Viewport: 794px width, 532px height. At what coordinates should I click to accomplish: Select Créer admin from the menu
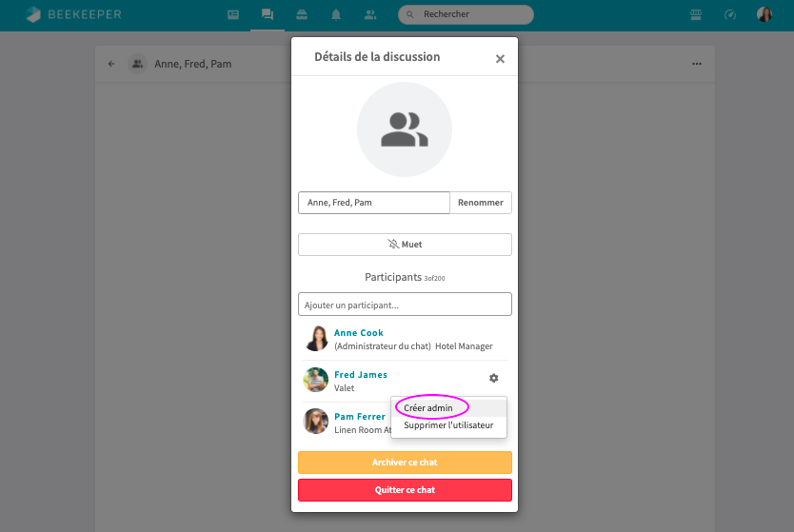tap(428, 407)
